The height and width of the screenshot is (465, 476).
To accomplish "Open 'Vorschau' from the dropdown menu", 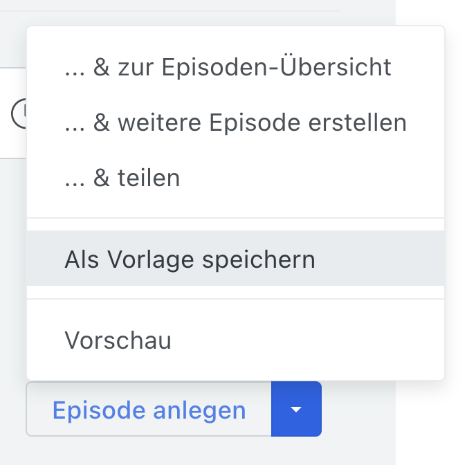I will [x=118, y=340].
